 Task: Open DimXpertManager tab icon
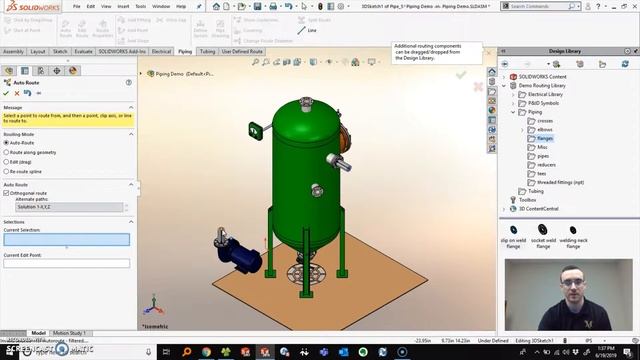click(57, 71)
